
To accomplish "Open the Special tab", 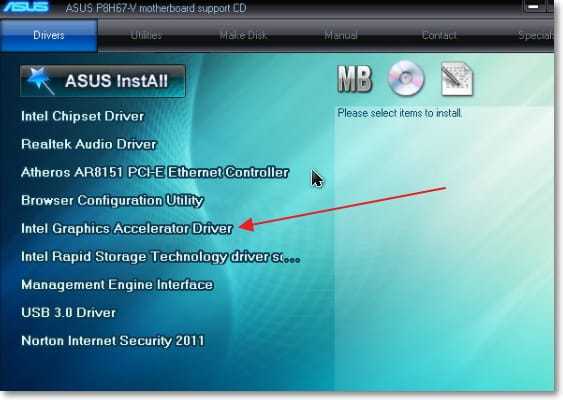I will (x=536, y=35).
